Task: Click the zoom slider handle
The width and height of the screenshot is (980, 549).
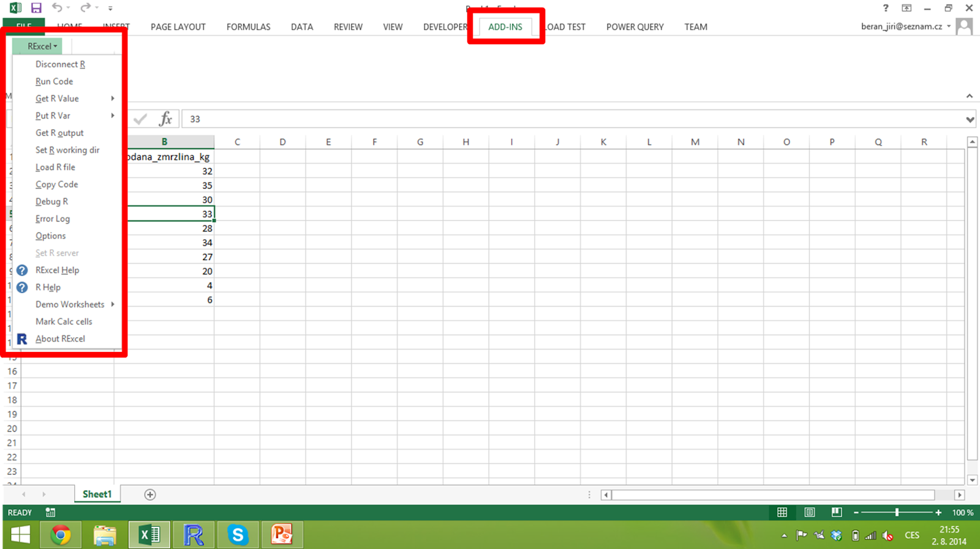Action: [897, 512]
